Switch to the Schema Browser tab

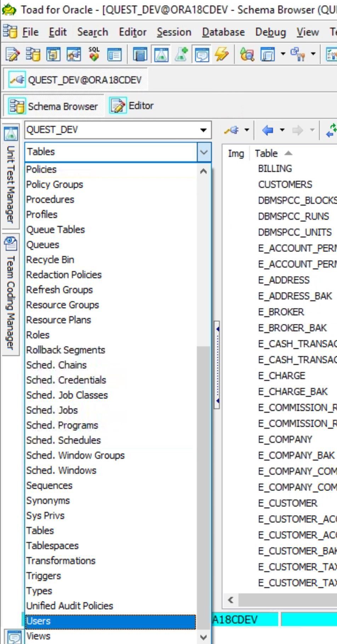53,106
